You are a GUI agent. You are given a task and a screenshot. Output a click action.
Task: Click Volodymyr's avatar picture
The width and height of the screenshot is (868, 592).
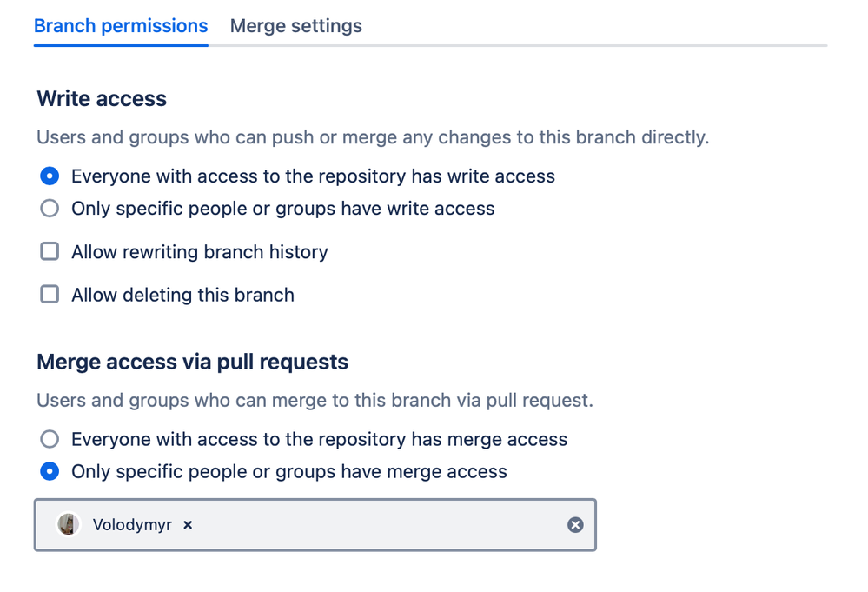68,525
